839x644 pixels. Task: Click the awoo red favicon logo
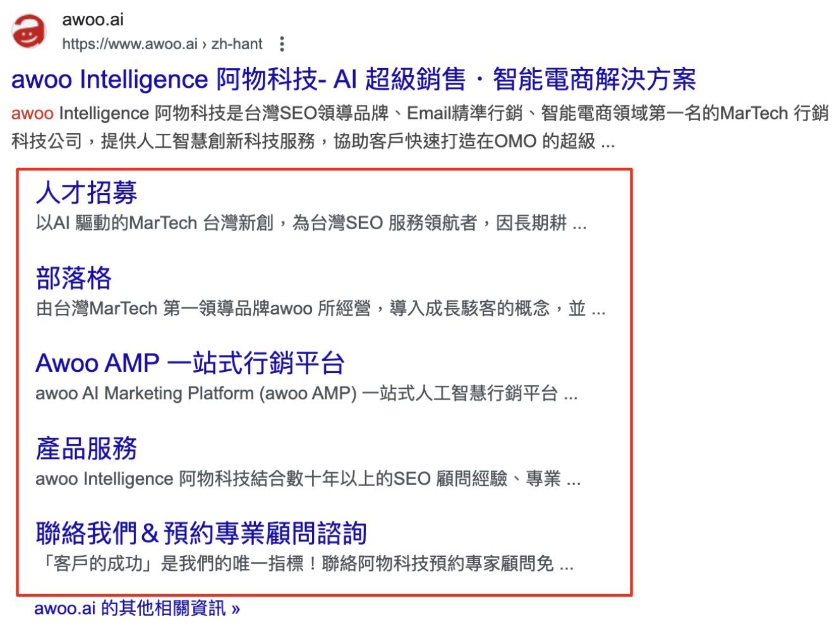29,30
